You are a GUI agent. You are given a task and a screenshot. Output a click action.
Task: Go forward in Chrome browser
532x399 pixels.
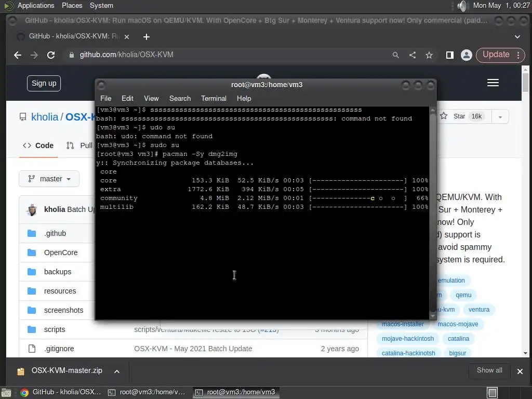pyautogui.click(x=34, y=55)
